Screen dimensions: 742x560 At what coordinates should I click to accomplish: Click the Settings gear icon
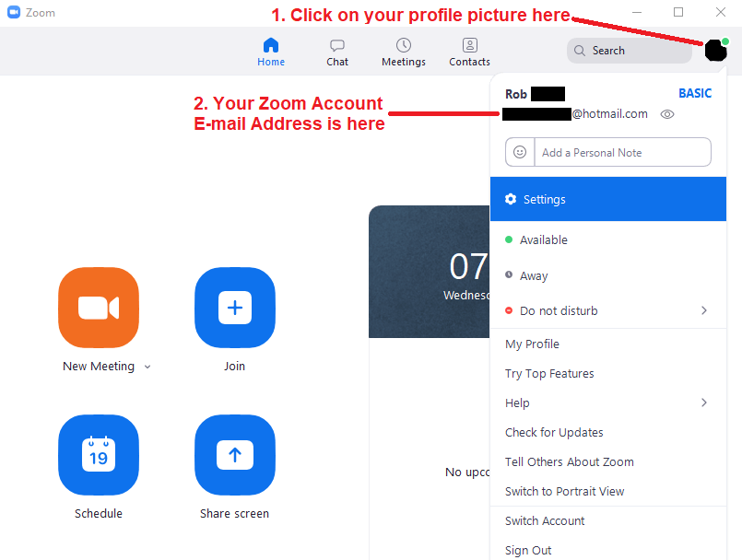[511, 199]
